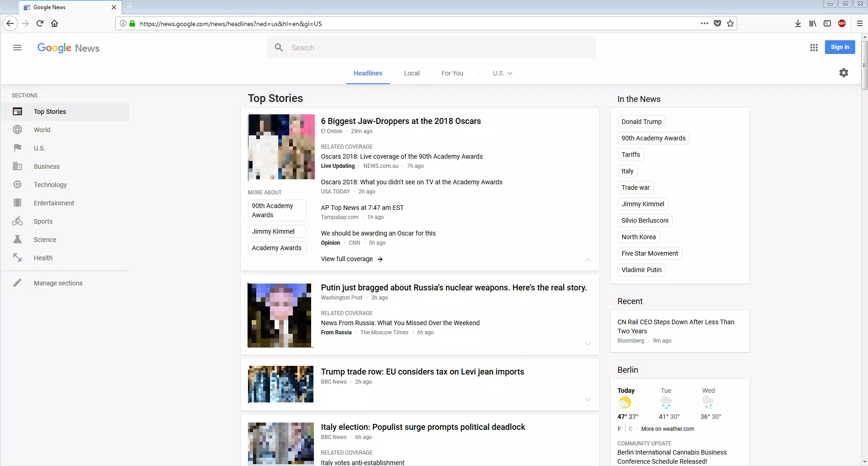Open the North Korea topic chip
The width and height of the screenshot is (868, 466).
pos(638,237)
